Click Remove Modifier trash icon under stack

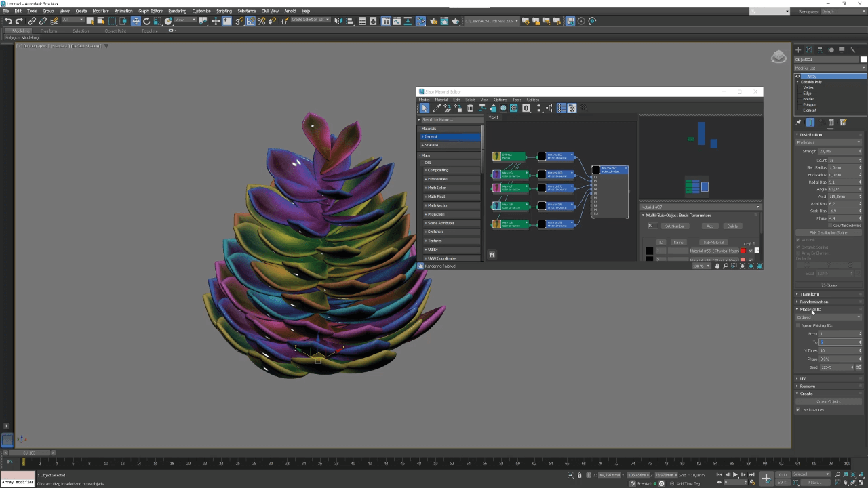pyautogui.click(x=831, y=123)
